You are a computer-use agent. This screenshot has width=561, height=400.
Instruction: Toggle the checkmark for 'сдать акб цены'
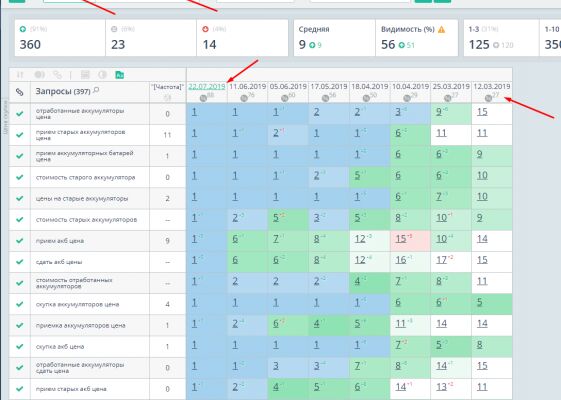[20, 262]
